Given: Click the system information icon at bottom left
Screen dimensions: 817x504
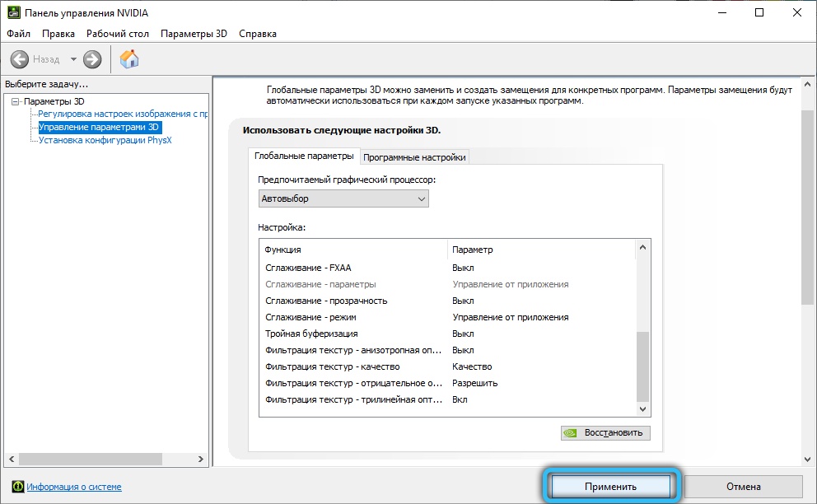Looking at the screenshot, I should click(18, 487).
